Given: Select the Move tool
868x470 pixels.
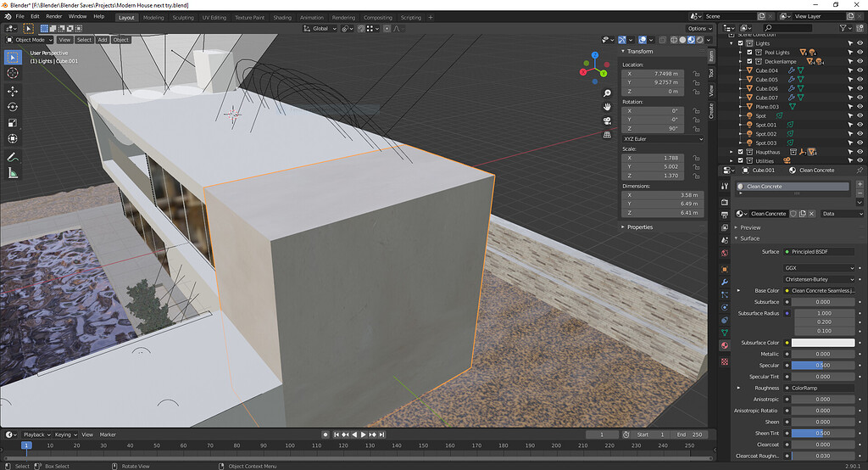Looking at the screenshot, I should coord(13,91).
